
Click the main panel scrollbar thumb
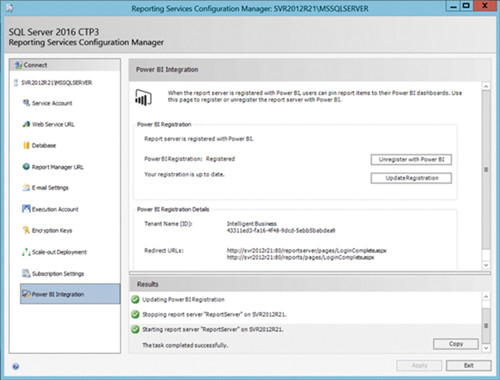[x=486, y=170]
